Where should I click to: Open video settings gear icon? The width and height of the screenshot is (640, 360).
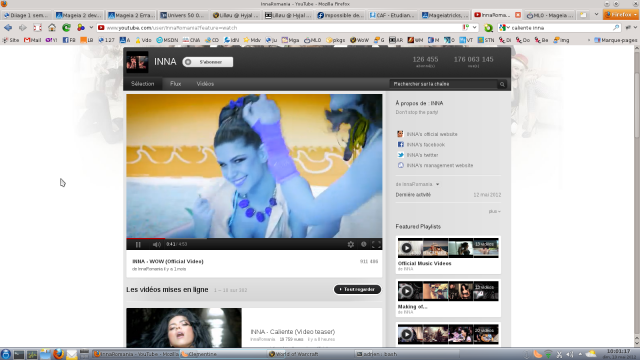[x=351, y=244]
